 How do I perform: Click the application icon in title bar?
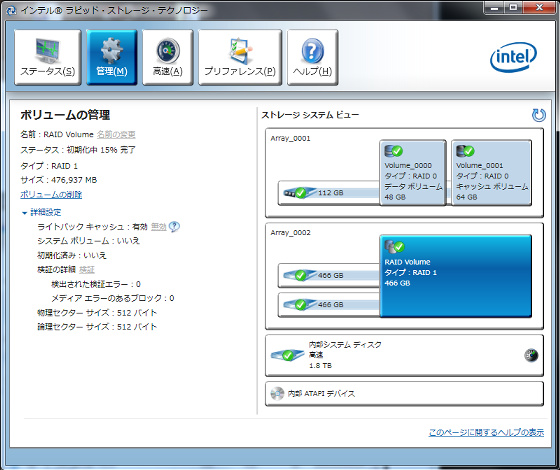[11, 10]
